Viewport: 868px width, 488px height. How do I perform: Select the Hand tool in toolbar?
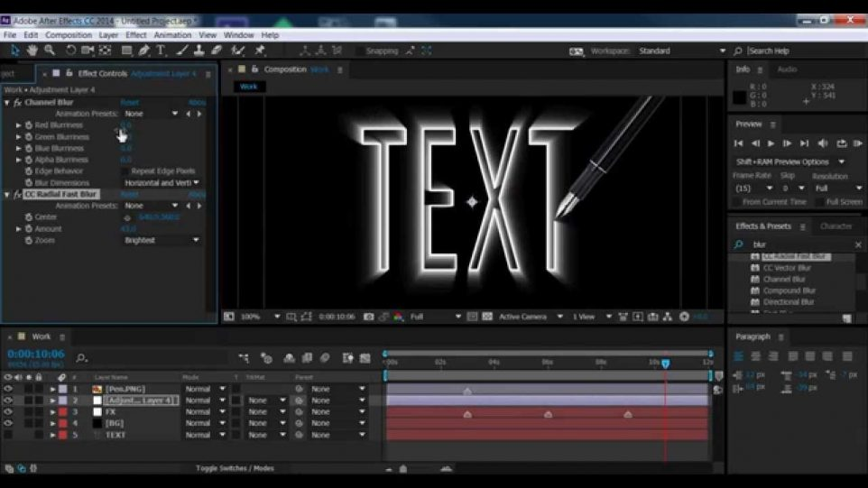(x=32, y=51)
